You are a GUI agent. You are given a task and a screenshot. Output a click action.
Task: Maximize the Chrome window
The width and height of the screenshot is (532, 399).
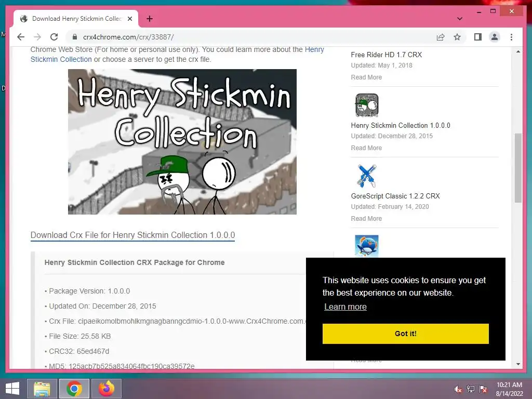point(493,11)
